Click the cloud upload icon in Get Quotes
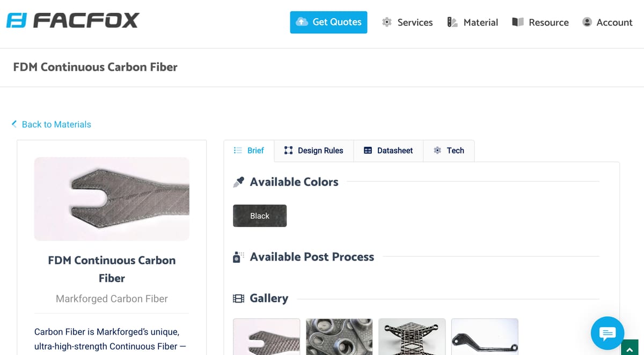The image size is (644, 355). click(x=302, y=22)
